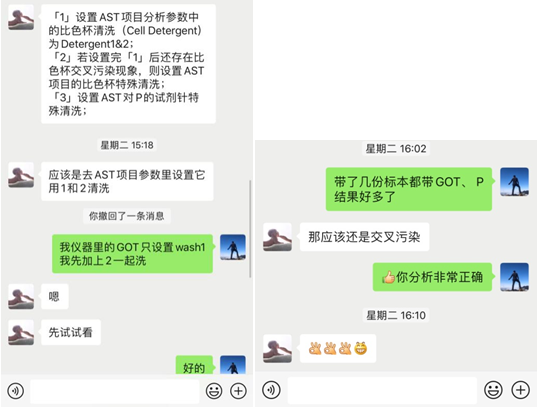Screen dimensions: 537x407
Task: Tap the voice input icon in right chat
Action: point(271,390)
